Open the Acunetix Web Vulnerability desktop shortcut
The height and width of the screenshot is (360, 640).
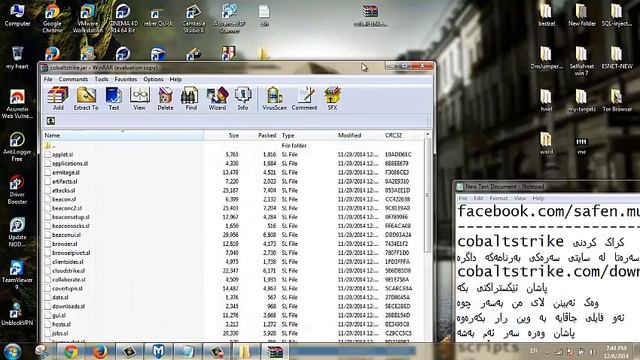pos(17,104)
